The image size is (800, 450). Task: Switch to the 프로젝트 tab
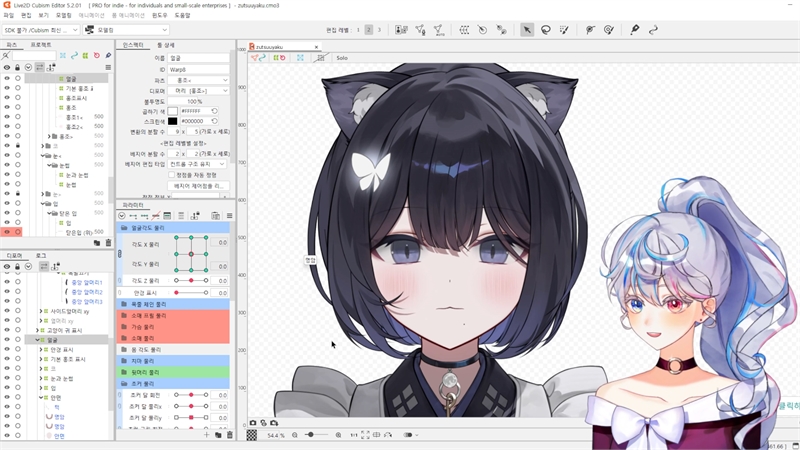[x=41, y=45]
